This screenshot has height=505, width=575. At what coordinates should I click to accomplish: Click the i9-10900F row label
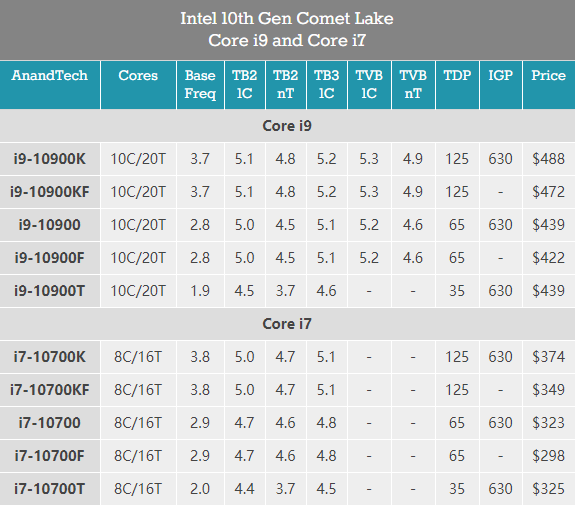(50, 258)
